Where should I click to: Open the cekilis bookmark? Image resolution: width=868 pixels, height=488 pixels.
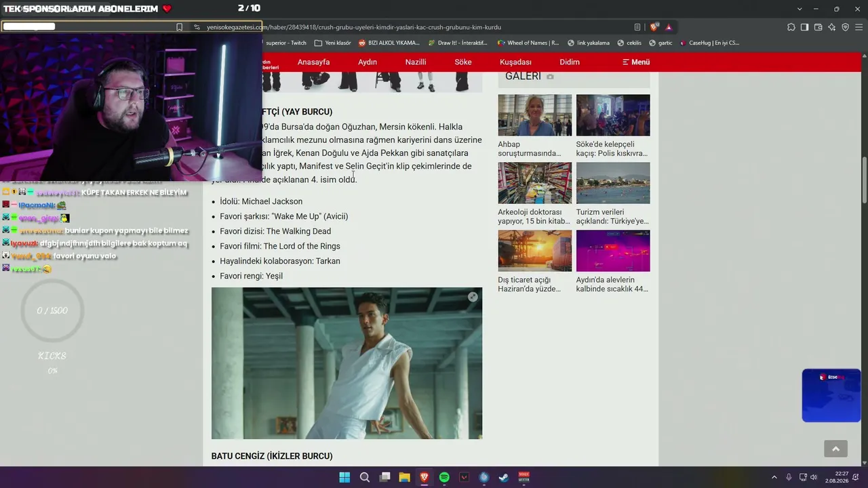(629, 43)
